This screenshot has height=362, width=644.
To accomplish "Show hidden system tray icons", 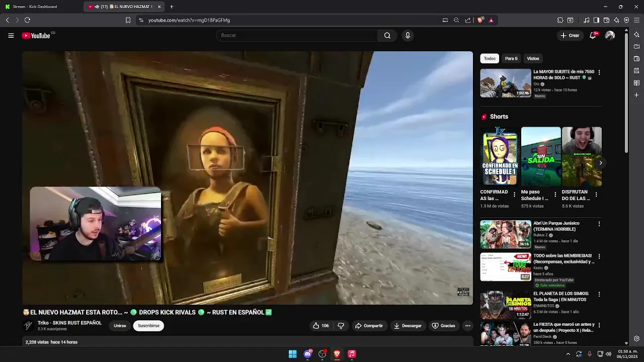I will 568,354.
